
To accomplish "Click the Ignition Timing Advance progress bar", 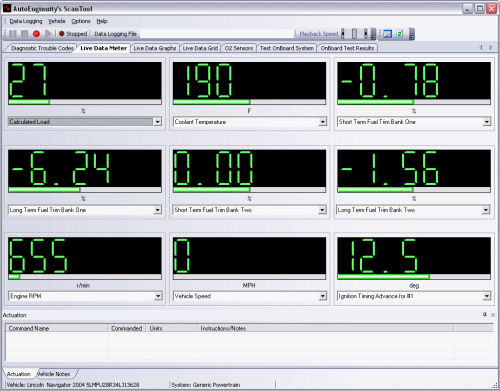I will click(414, 277).
